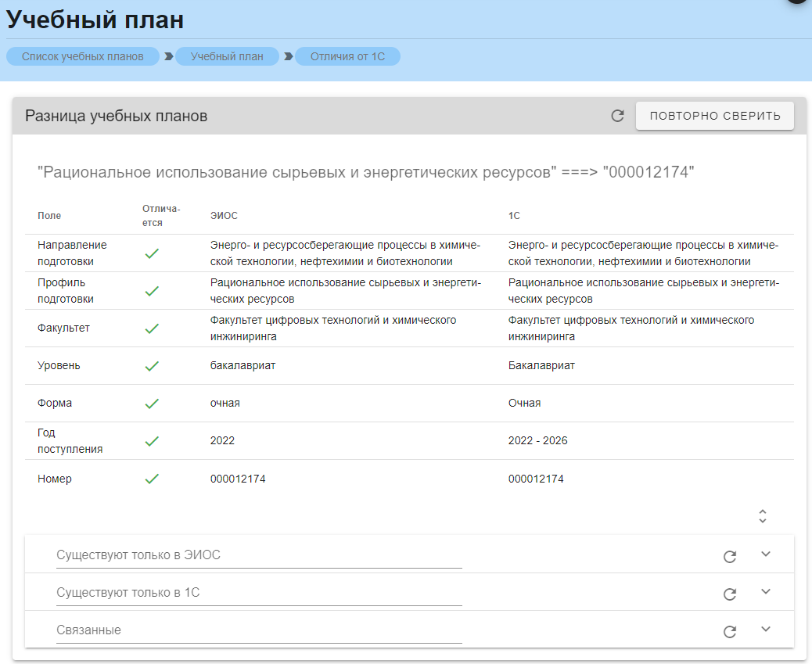Click checkmark icon in Направление подготовки row
812x664 pixels.
point(153,253)
